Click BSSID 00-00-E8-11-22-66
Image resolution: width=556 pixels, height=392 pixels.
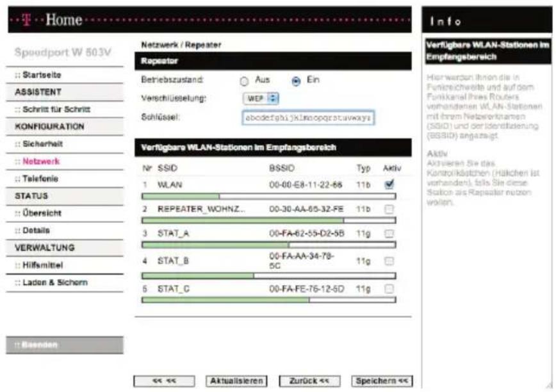coord(306,184)
